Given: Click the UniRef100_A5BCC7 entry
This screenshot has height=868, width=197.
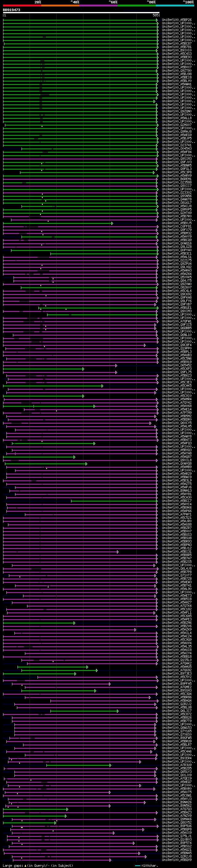Looking at the screenshot, I should point(176,501).
